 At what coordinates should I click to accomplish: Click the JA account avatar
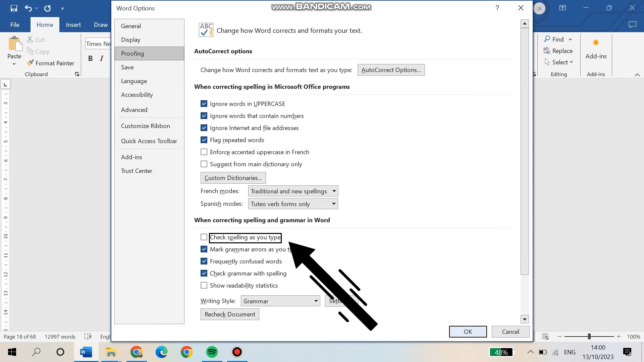[539, 8]
